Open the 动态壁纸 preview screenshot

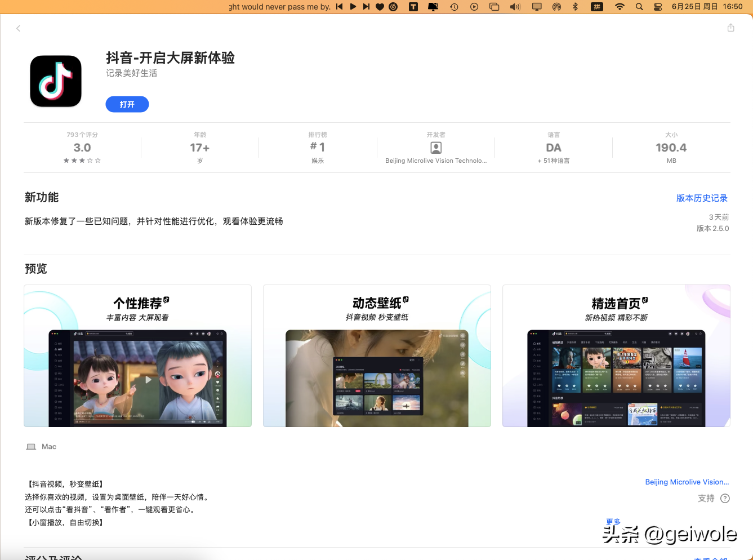point(377,355)
